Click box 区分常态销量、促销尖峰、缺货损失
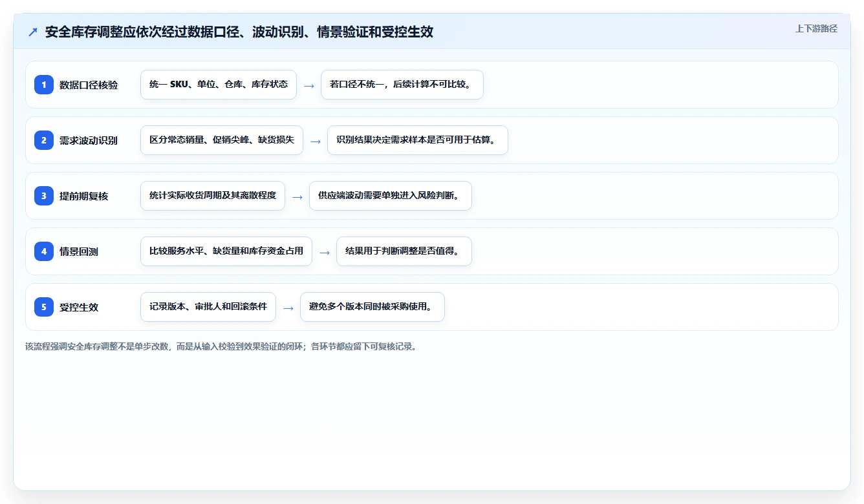864x504 pixels. [222, 140]
